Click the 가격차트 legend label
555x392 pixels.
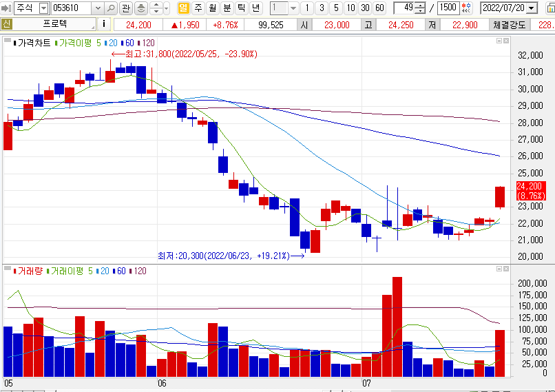pos(34,43)
